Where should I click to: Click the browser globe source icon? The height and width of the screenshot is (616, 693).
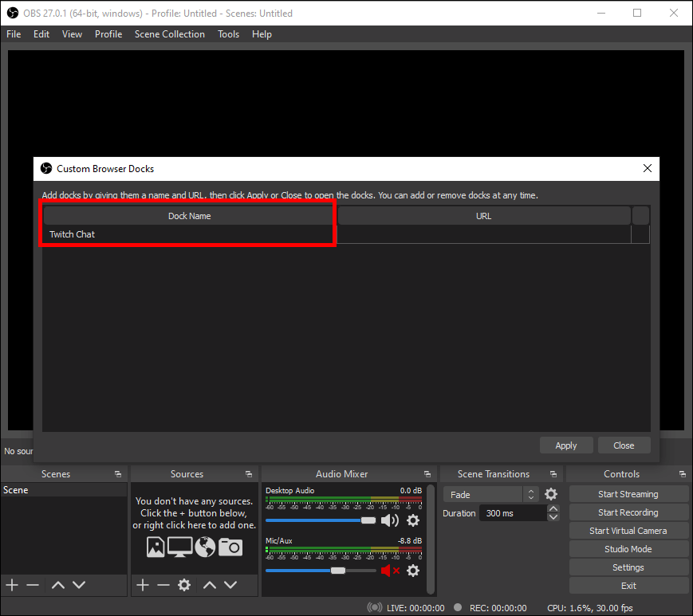point(205,547)
